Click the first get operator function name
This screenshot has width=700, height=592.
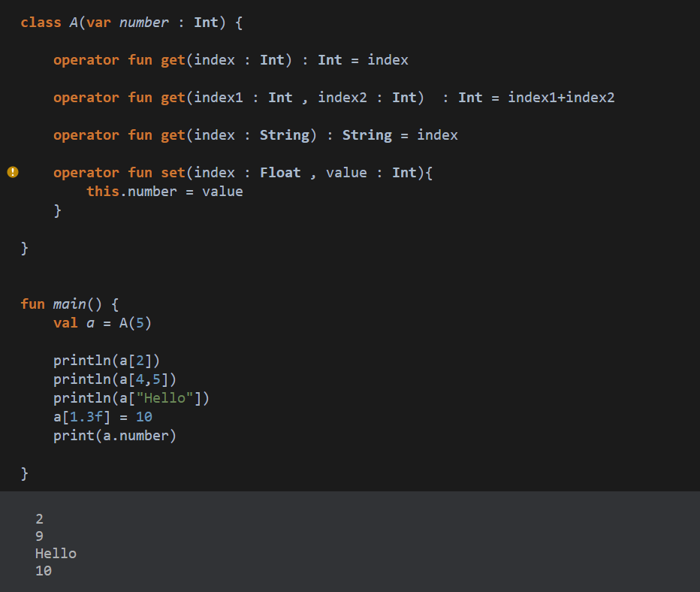click(x=173, y=60)
